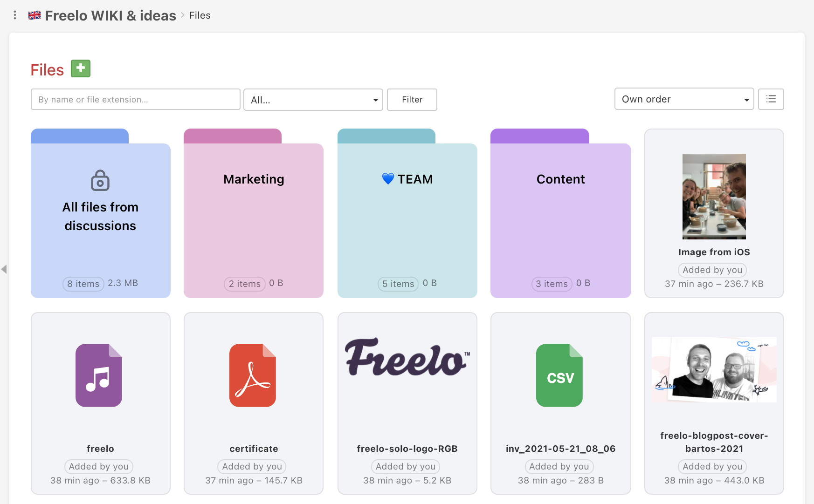Focus the name or file extension search field

click(x=136, y=99)
